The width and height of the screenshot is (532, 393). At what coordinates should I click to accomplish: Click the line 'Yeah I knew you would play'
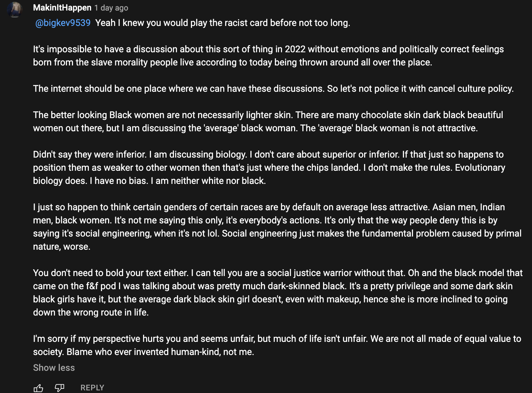pos(223,23)
